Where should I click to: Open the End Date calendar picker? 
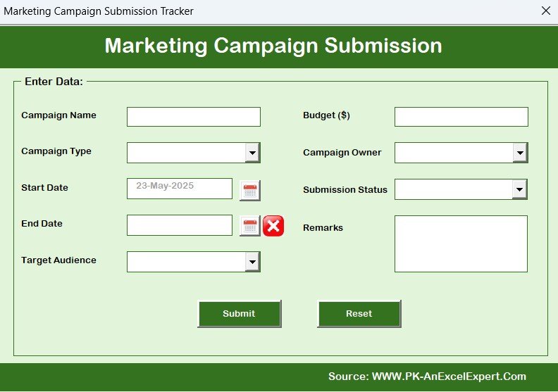click(250, 226)
